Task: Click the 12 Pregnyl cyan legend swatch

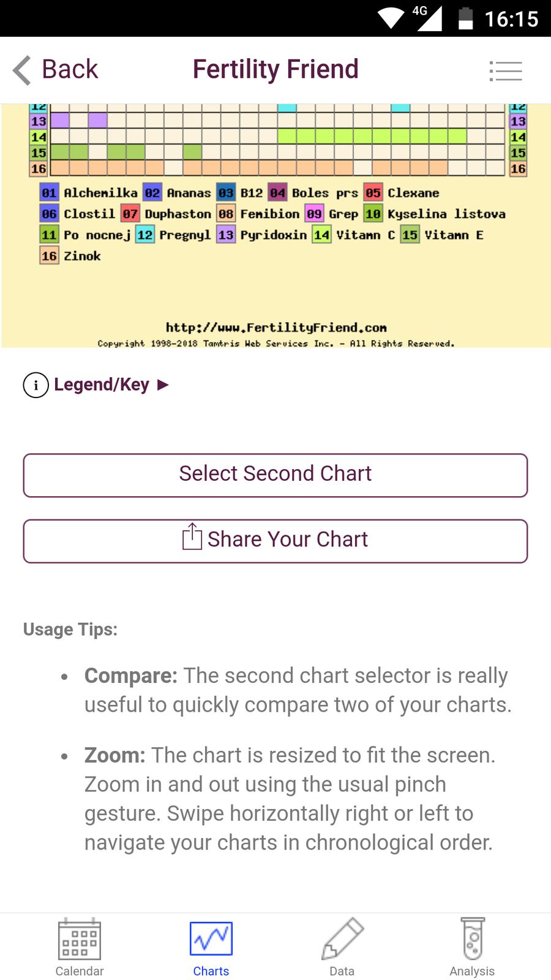Action: coord(145,235)
